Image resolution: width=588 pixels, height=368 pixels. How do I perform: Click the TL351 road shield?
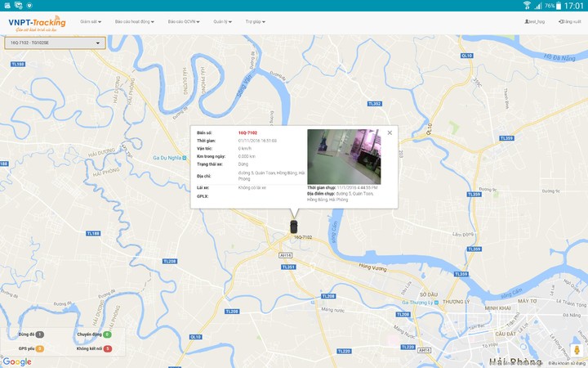(288, 267)
